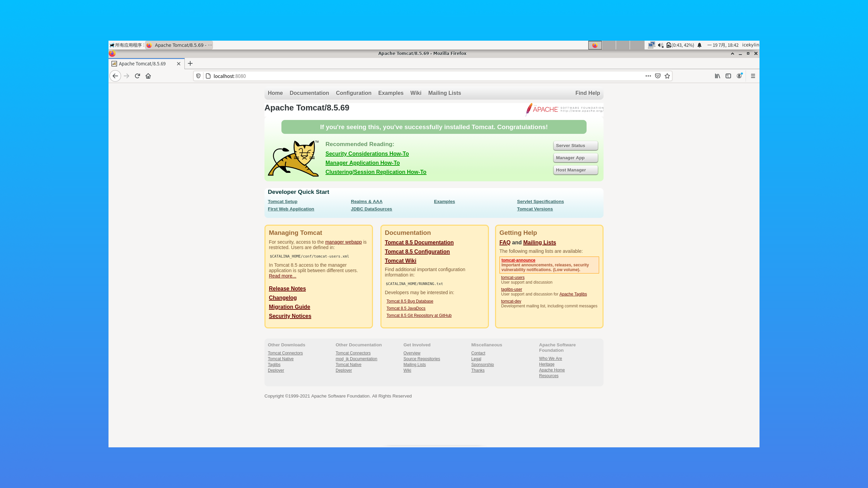Viewport: 868px width, 488px height.
Task: Open Clustering/Session Replication How-To link
Action: [x=376, y=172]
